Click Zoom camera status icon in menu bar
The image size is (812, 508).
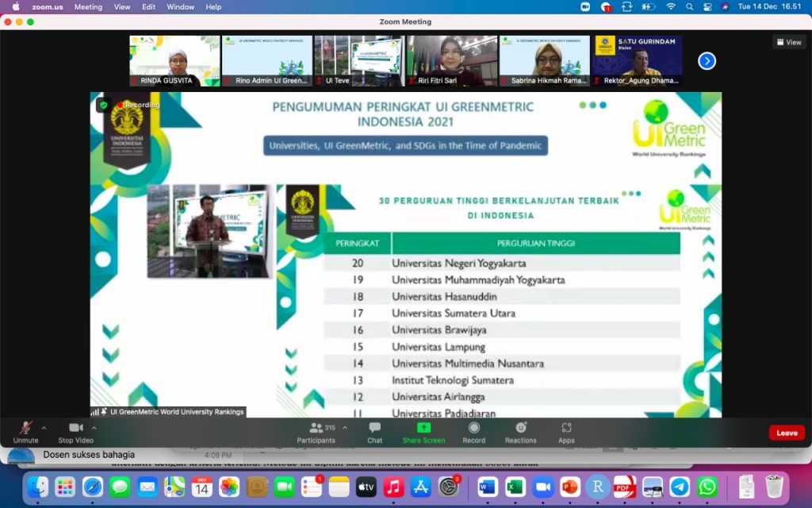585,6
